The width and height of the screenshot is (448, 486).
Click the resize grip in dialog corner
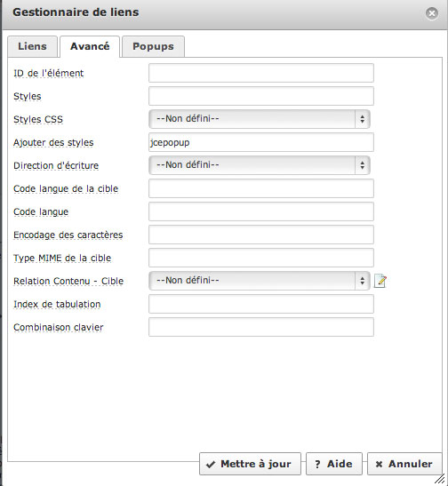tap(440, 479)
